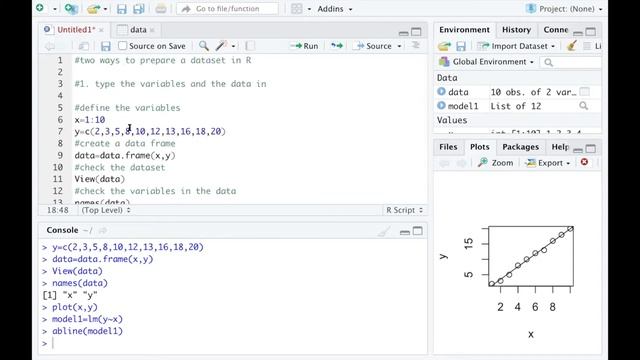Open the Connections tab
Image resolution: width=640 pixels, height=360 pixels.
556,29
